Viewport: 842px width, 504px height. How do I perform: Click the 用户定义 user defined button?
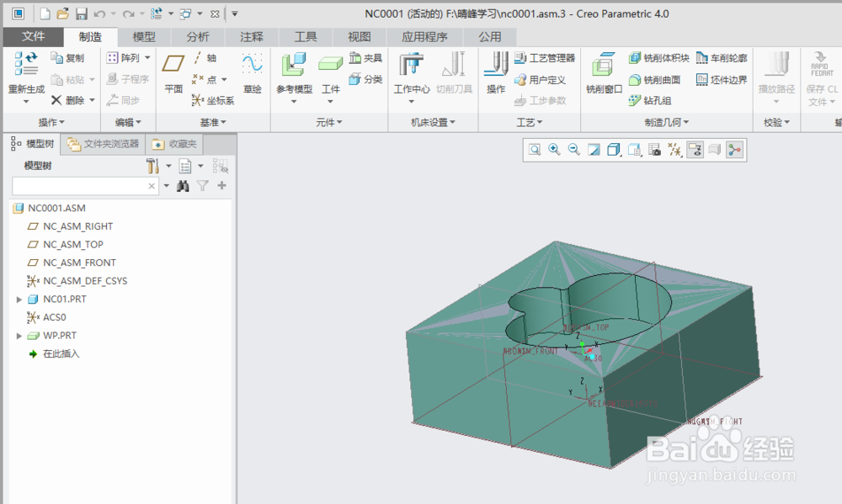pos(541,79)
